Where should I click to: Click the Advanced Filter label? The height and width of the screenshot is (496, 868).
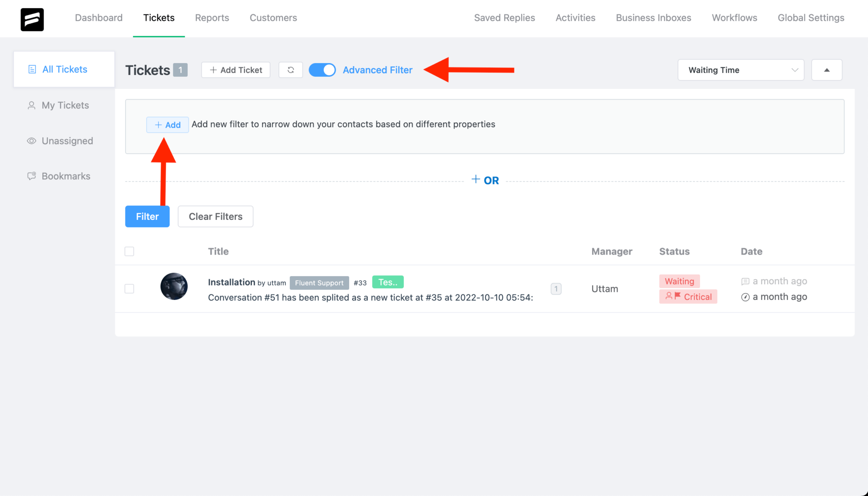pos(378,70)
